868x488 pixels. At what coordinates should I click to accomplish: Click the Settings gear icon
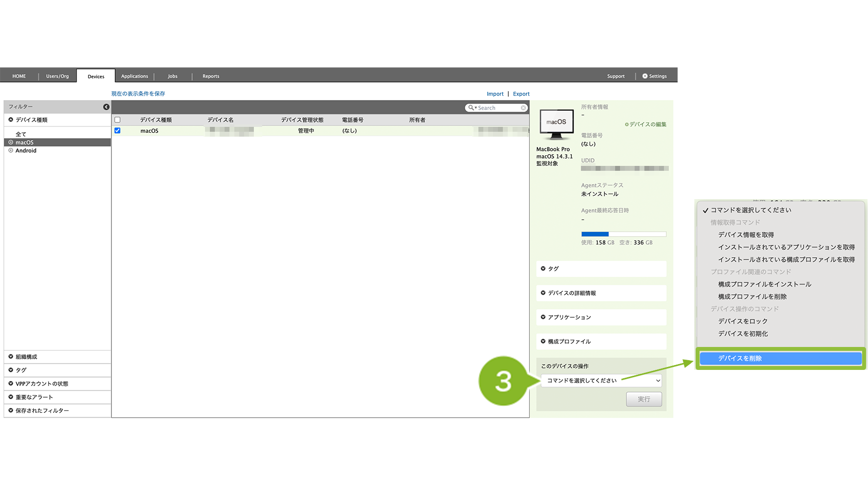(x=645, y=76)
